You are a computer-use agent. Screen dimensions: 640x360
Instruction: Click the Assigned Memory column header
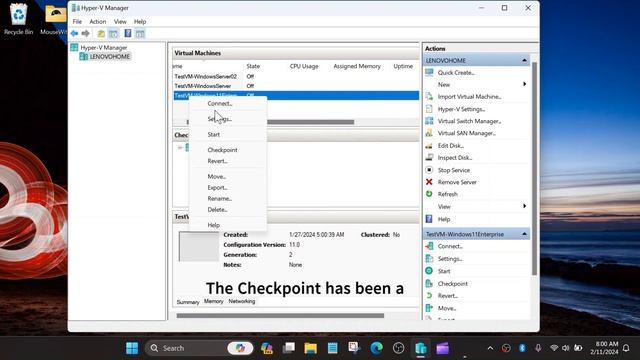tap(357, 66)
